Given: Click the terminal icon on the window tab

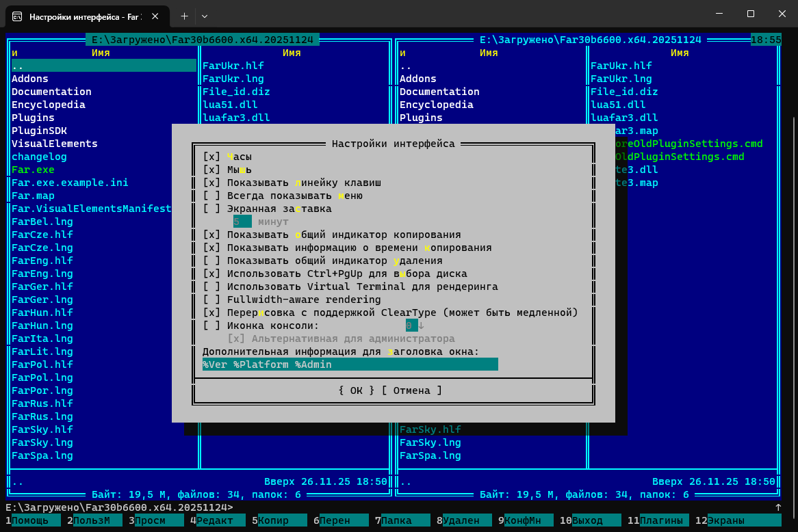Looking at the screenshot, I should pos(16,16).
